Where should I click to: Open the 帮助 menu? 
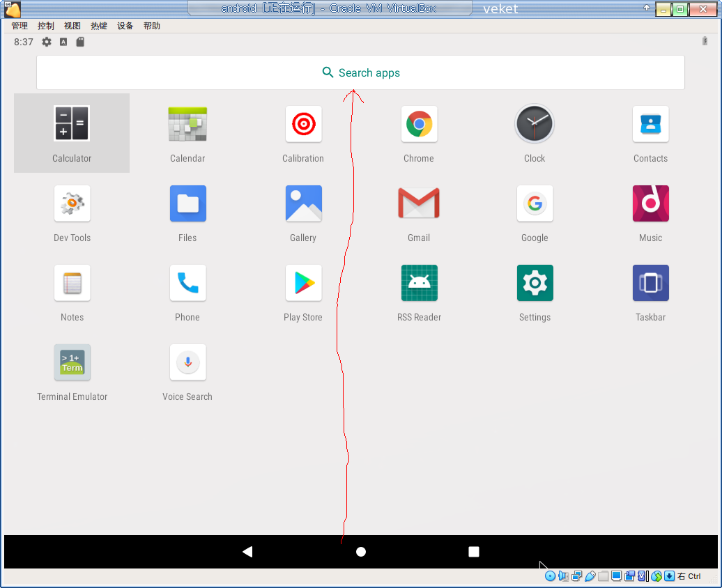click(x=151, y=26)
